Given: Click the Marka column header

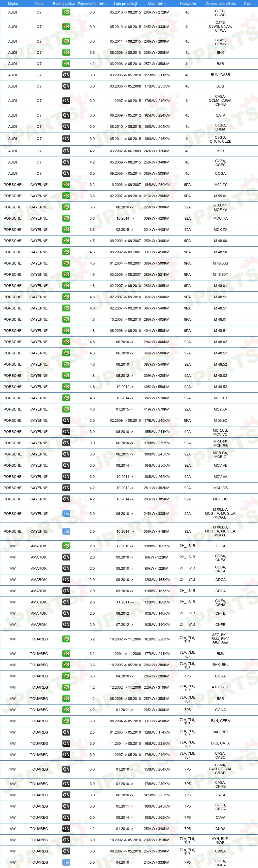Looking at the screenshot, I should (13, 4).
